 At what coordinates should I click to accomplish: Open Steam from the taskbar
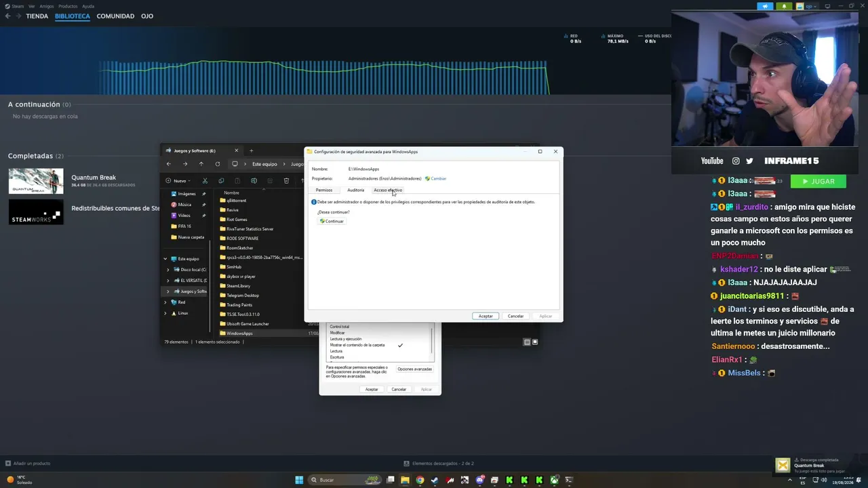(x=435, y=481)
